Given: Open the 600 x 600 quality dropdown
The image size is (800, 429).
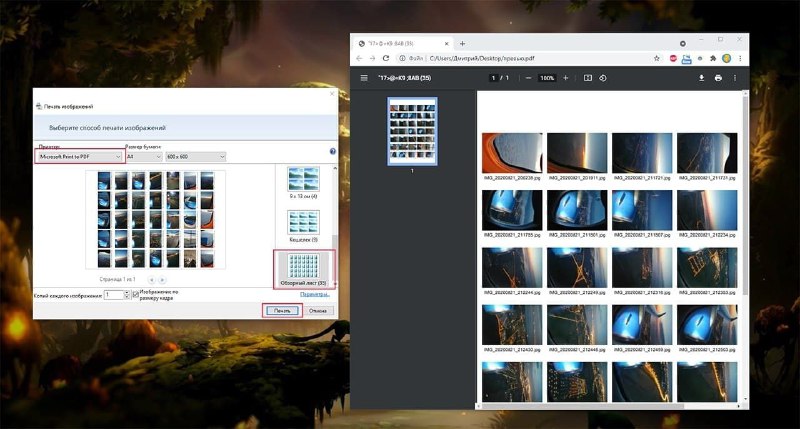Looking at the screenshot, I should 195,157.
